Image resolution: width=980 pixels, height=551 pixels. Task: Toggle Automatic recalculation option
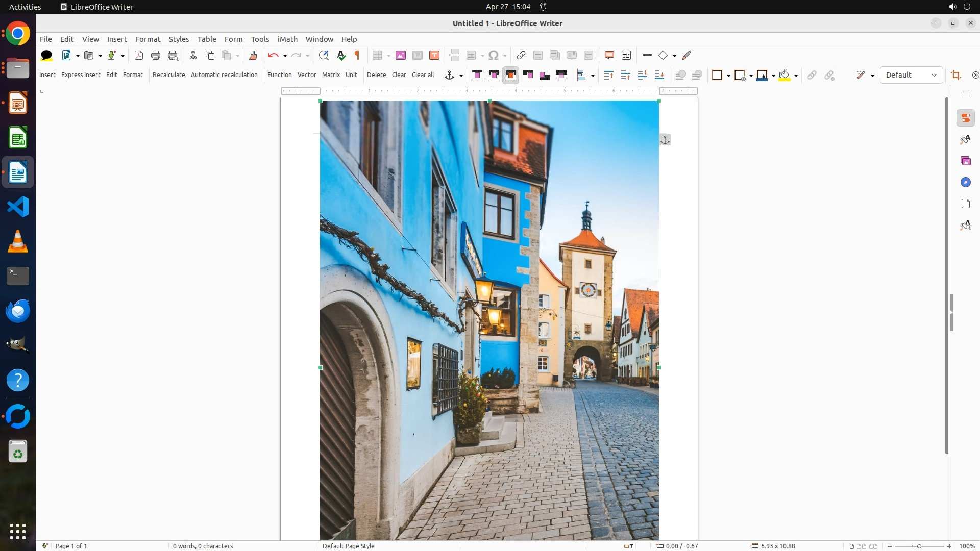(x=224, y=74)
